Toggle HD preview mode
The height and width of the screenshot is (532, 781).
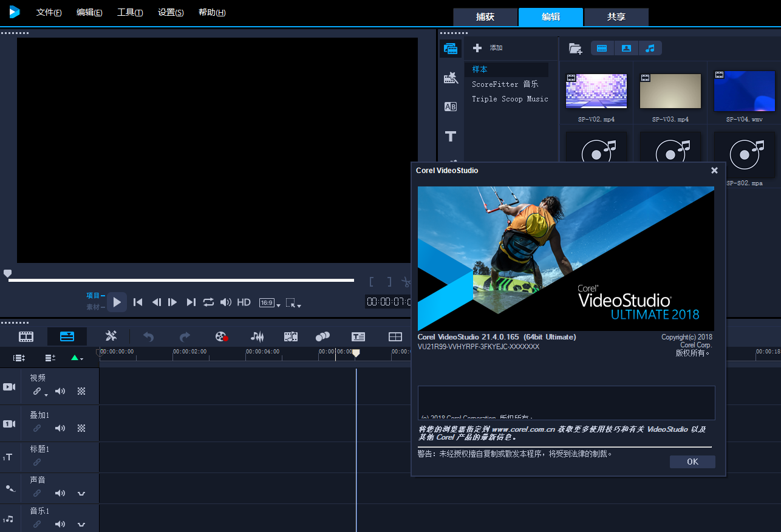(x=244, y=302)
